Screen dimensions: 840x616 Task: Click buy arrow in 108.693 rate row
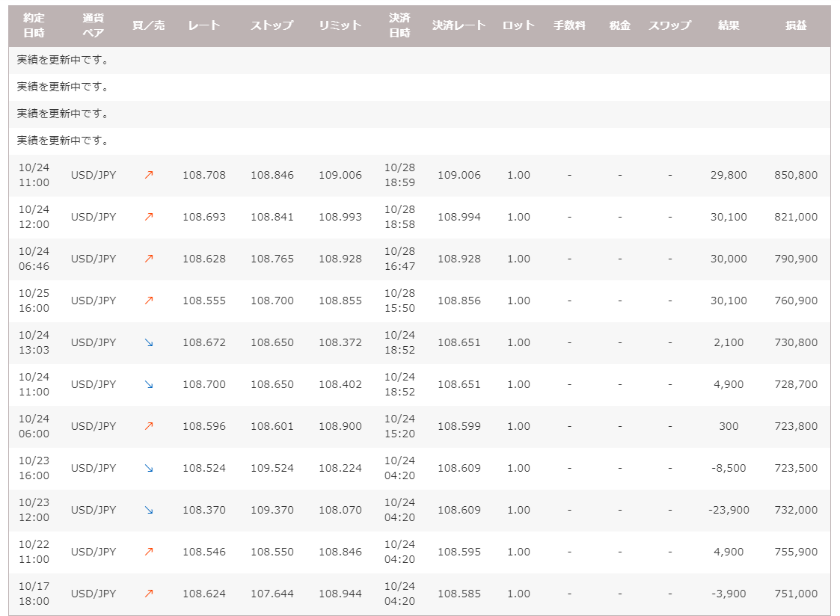pyautogui.click(x=149, y=217)
